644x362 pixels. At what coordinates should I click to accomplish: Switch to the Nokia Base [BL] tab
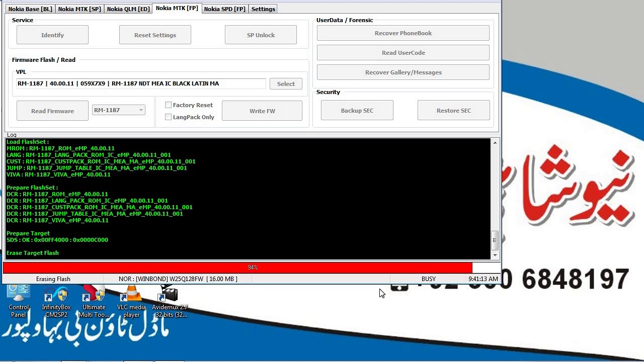click(x=30, y=9)
